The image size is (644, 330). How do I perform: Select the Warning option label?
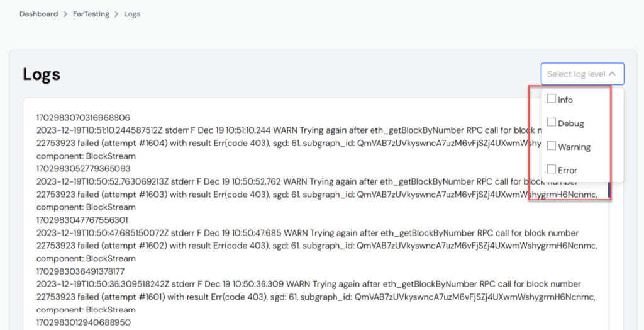point(574,147)
